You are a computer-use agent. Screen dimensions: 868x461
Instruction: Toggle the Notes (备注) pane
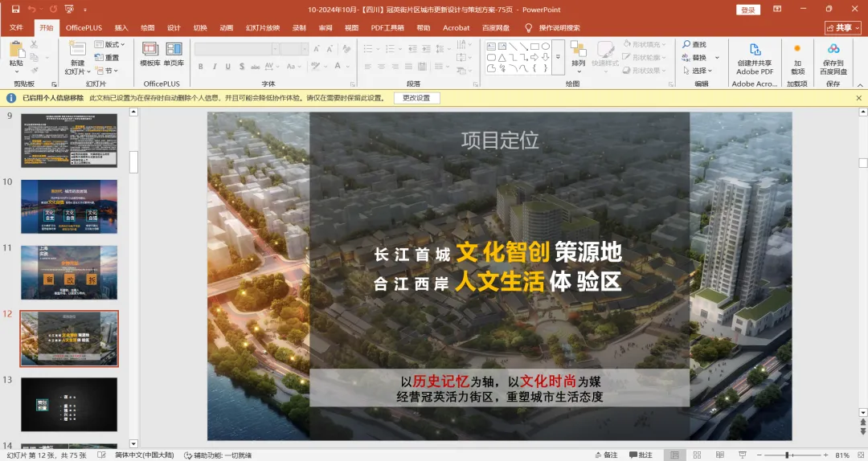point(606,455)
